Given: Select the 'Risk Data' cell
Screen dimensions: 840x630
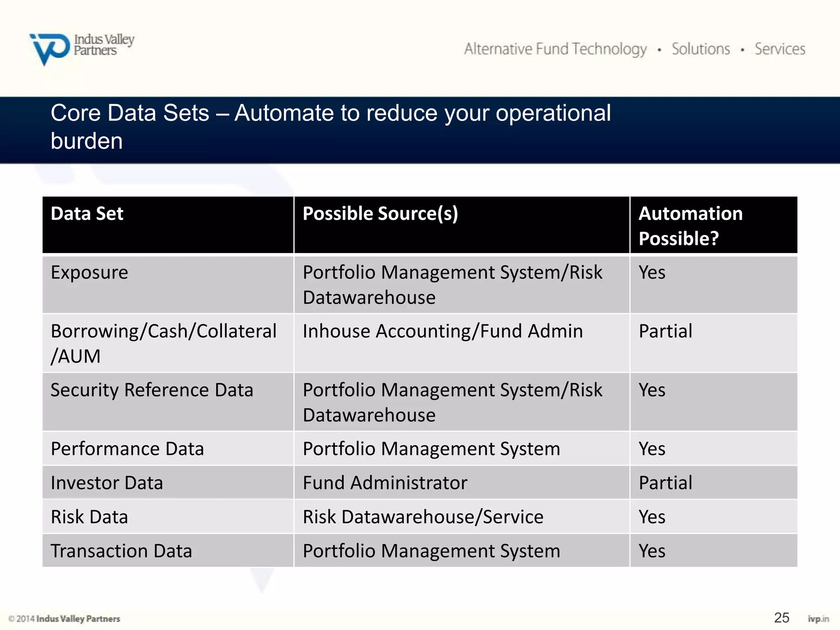Looking at the screenshot, I should point(168,516).
